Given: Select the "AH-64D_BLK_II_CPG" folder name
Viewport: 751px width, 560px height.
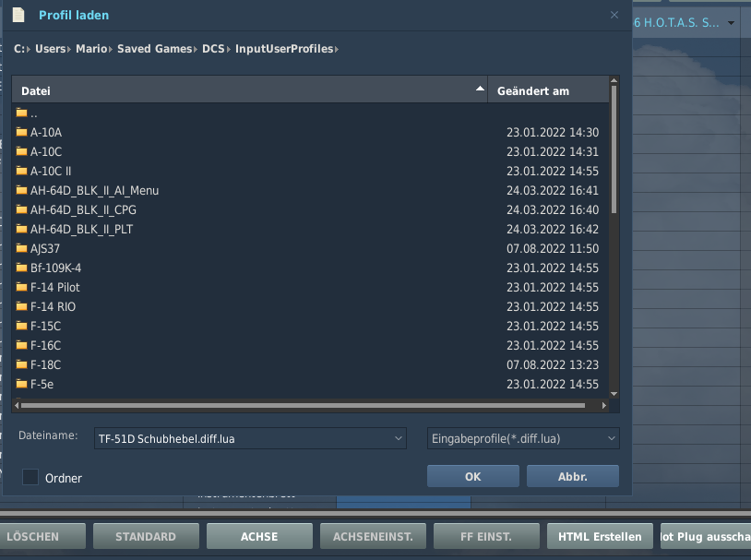Looking at the screenshot, I should 83,209.
